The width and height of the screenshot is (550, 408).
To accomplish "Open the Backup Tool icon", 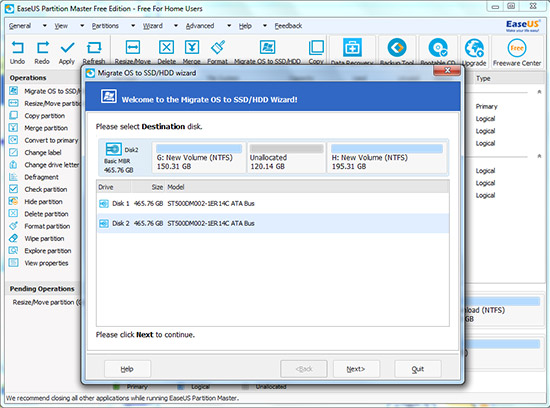I will click(397, 47).
